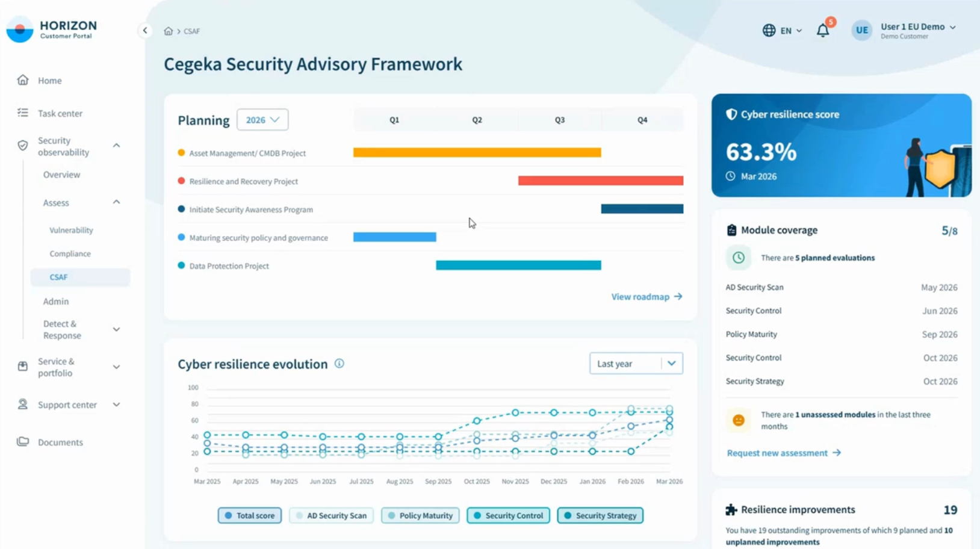Toggle visibility of AD Security Scan series
The height and width of the screenshot is (549, 980).
click(x=331, y=515)
